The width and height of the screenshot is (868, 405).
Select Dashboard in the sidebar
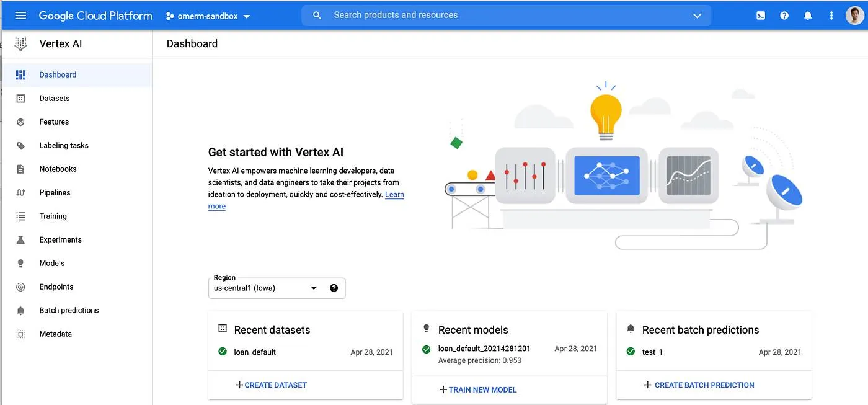pos(58,74)
